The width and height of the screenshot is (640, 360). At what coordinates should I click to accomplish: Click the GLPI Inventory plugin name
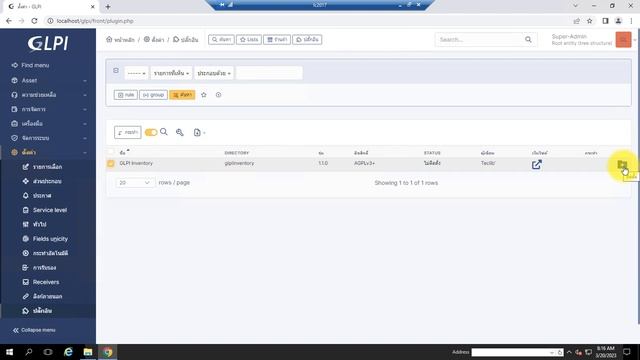[x=136, y=163]
